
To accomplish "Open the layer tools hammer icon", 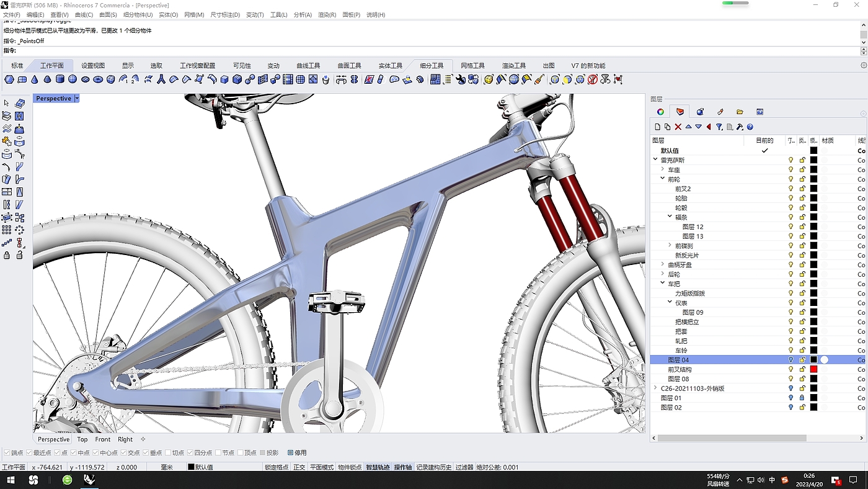I will tap(740, 127).
